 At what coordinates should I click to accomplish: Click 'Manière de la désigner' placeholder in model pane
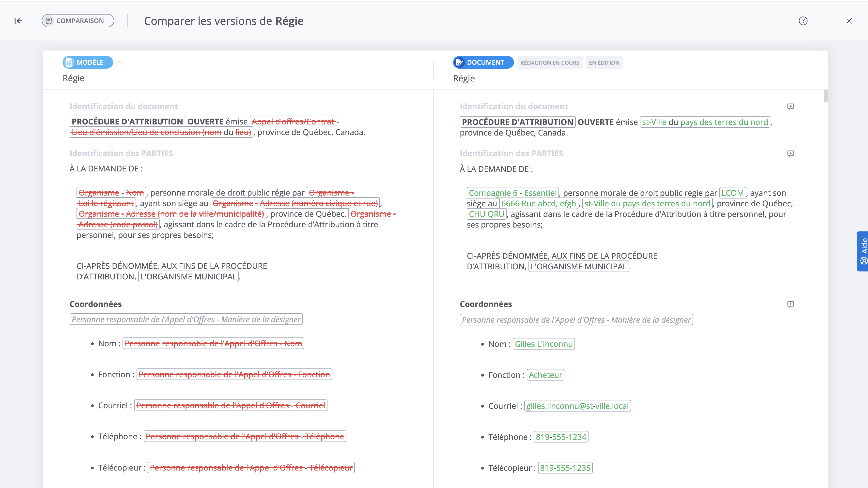tap(186, 319)
